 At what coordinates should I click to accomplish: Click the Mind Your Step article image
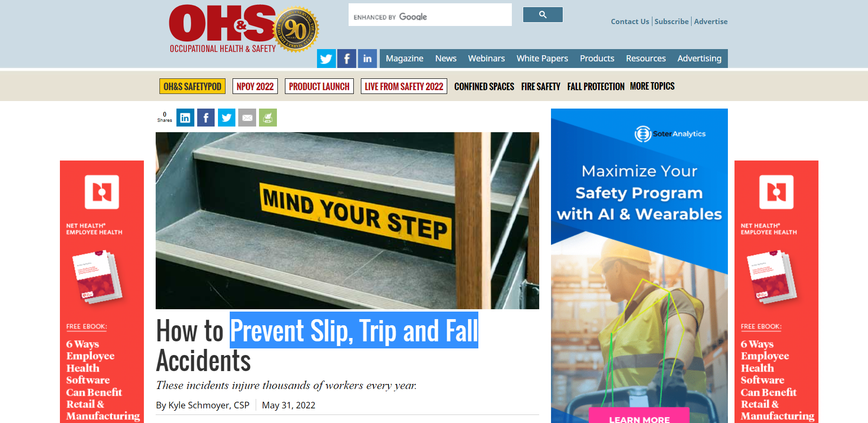click(x=347, y=220)
